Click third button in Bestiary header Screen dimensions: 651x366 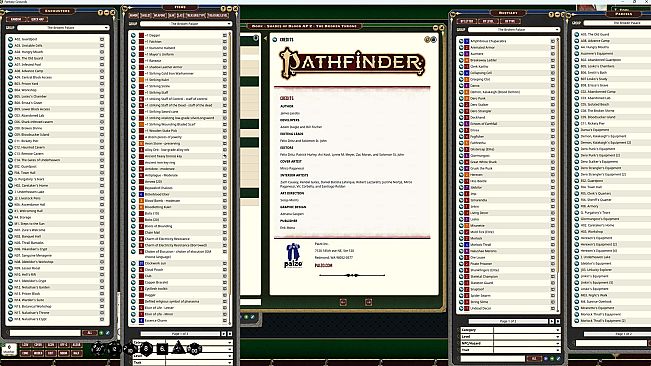tap(510, 21)
